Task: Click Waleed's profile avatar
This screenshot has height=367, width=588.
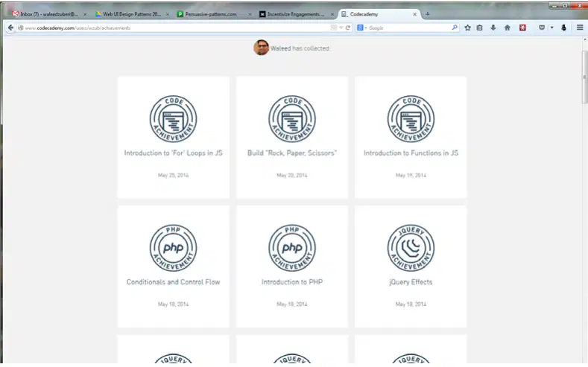Action: [x=261, y=48]
